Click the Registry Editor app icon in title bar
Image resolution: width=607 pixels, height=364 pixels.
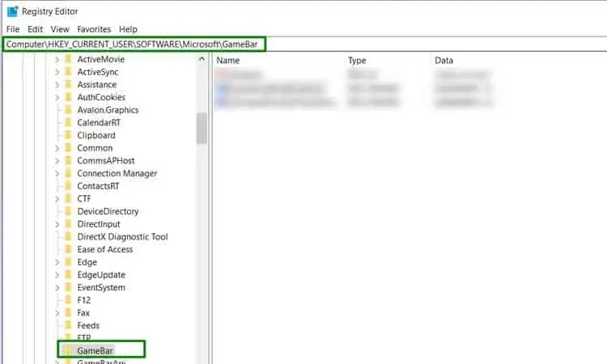(x=12, y=11)
